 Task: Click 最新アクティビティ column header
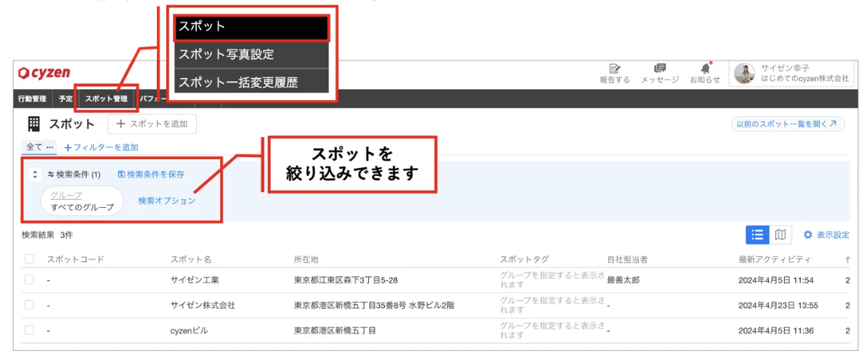click(775, 259)
